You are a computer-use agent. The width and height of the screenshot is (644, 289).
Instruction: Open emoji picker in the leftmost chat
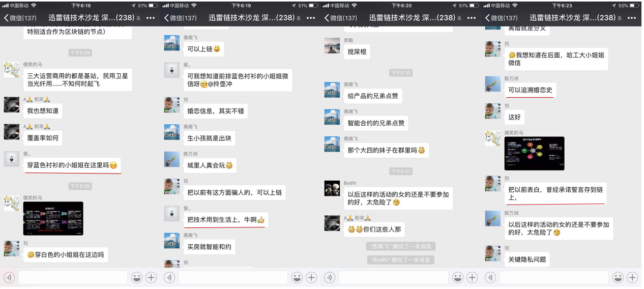[x=137, y=277]
